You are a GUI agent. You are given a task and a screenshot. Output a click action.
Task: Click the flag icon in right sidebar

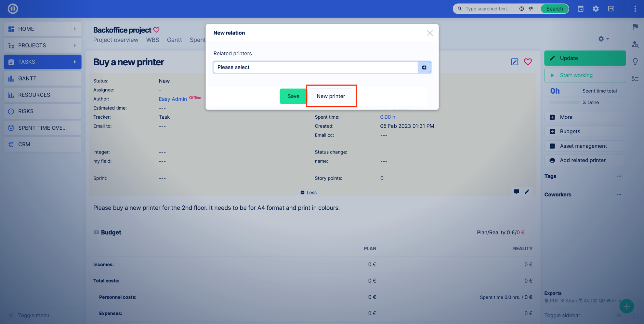(635, 27)
